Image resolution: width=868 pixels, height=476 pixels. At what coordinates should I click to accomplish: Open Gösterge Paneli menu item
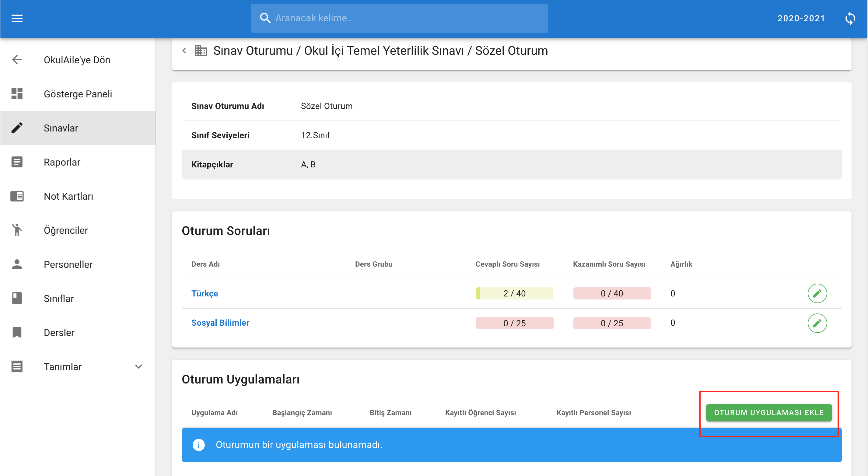(x=78, y=94)
